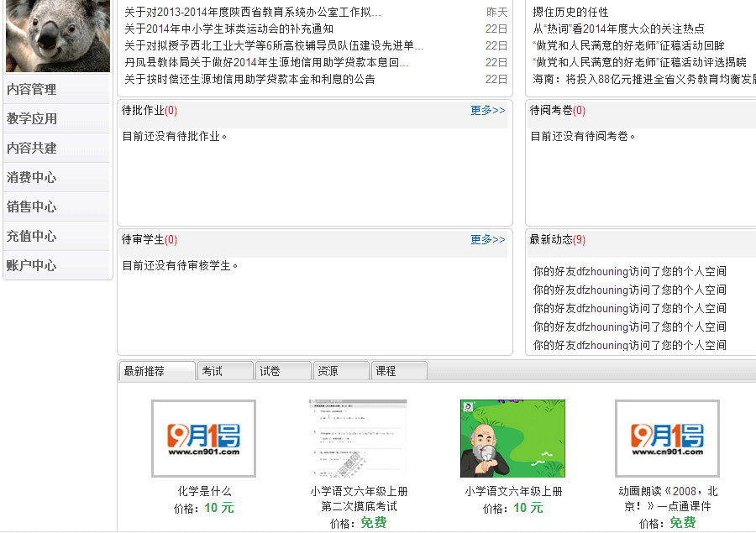Open 销售中心 from the sidebar
The height and width of the screenshot is (533, 756).
click(32, 207)
